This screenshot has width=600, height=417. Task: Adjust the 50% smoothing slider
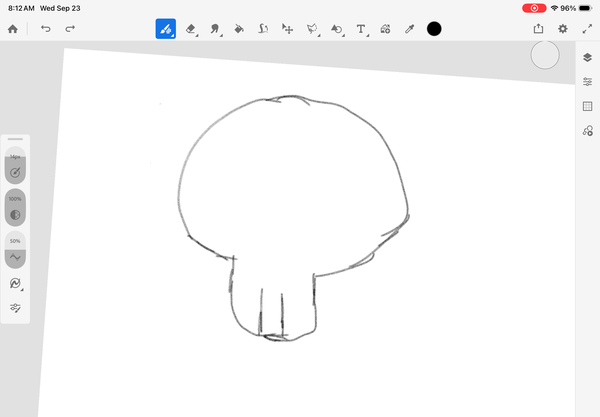tap(15, 249)
